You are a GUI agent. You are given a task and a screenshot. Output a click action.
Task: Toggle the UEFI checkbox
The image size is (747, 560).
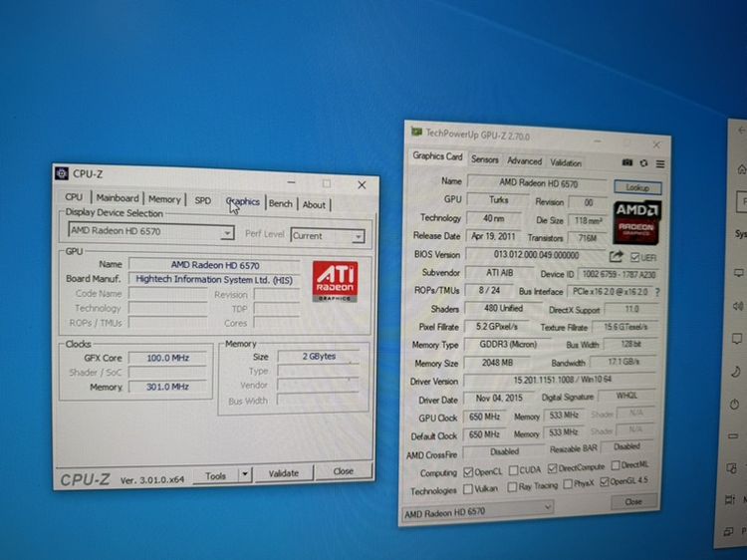(x=634, y=257)
